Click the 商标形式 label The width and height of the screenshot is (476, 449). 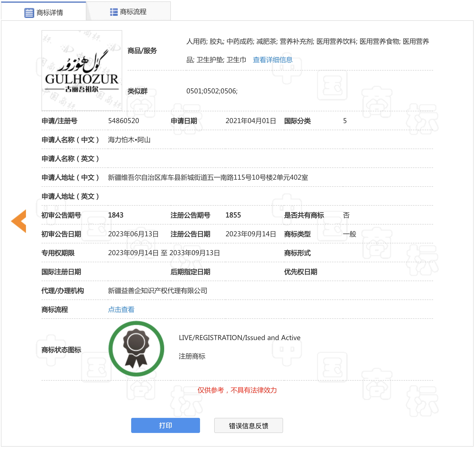point(297,253)
